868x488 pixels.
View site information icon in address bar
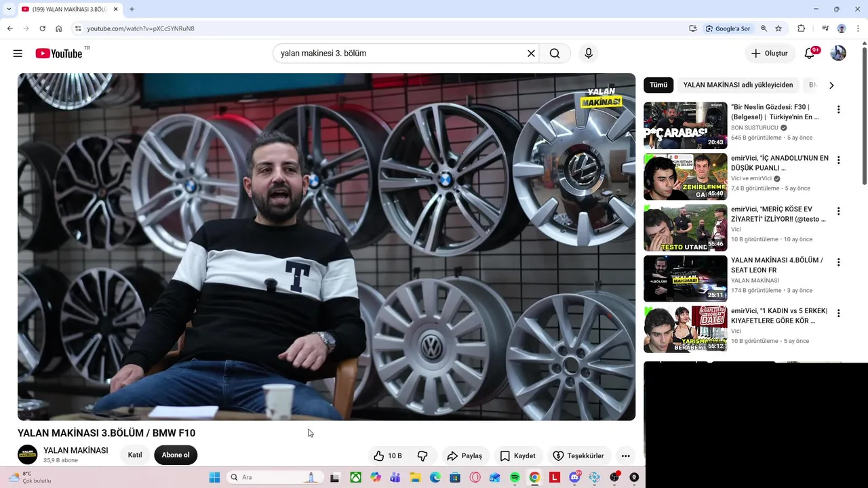click(78, 28)
